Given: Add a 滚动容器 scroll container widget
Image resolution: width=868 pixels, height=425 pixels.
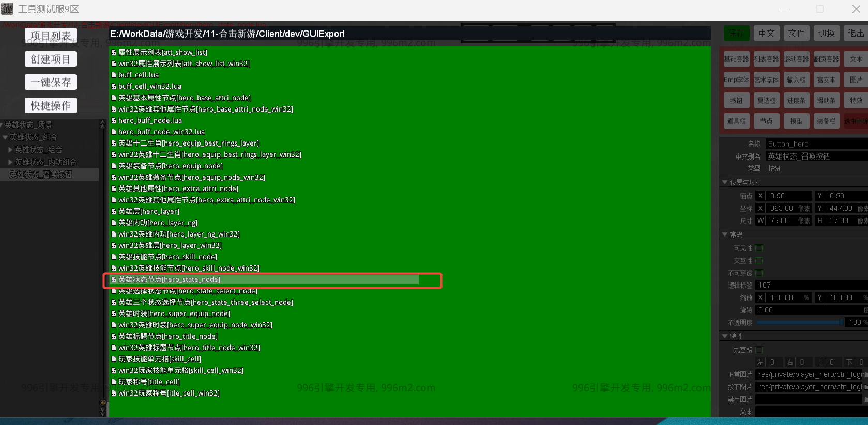Looking at the screenshot, I should [796, 59].
